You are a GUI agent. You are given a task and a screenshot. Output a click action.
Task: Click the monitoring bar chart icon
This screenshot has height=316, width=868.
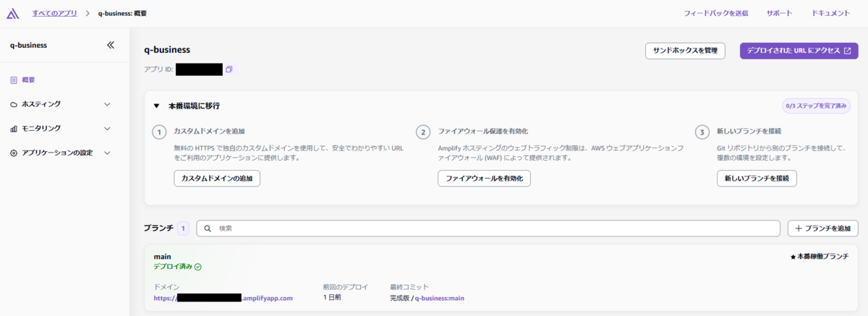(14, 129)
